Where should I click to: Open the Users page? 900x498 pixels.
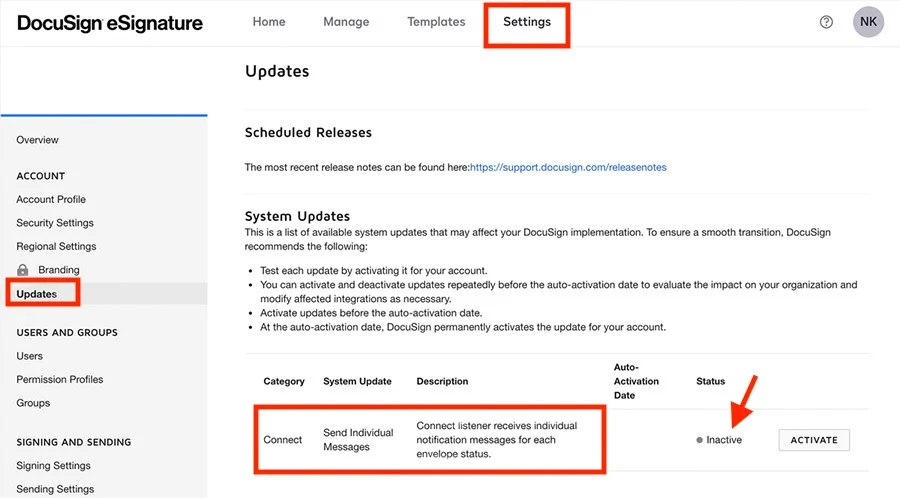(x=29, y=356)
